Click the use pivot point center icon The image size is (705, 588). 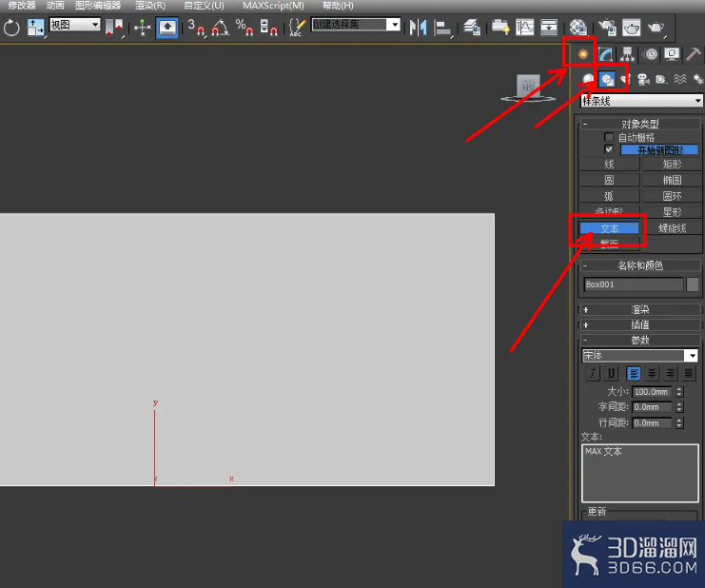tap(114, 28)
